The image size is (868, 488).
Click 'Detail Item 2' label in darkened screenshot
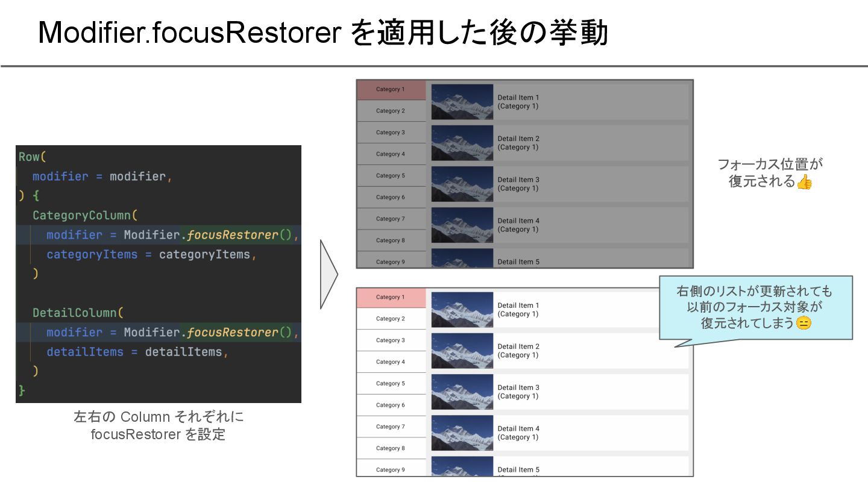pos(518,139)
